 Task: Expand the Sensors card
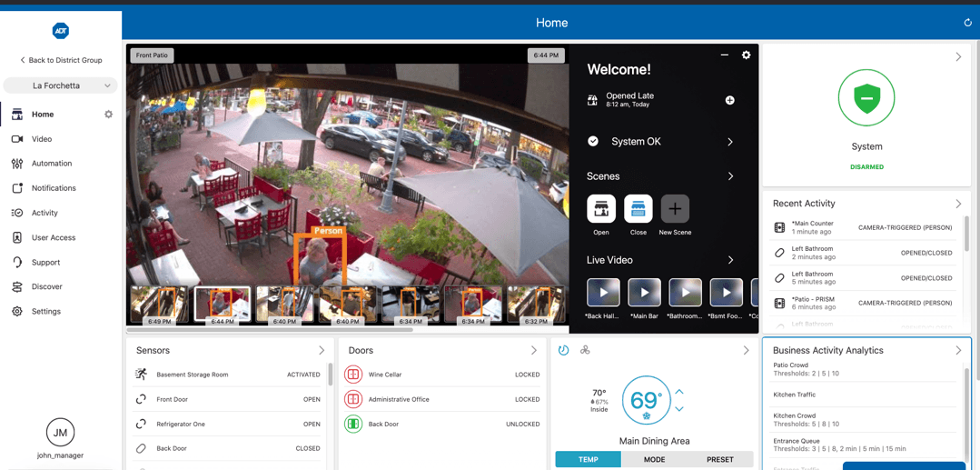point(322,351)
